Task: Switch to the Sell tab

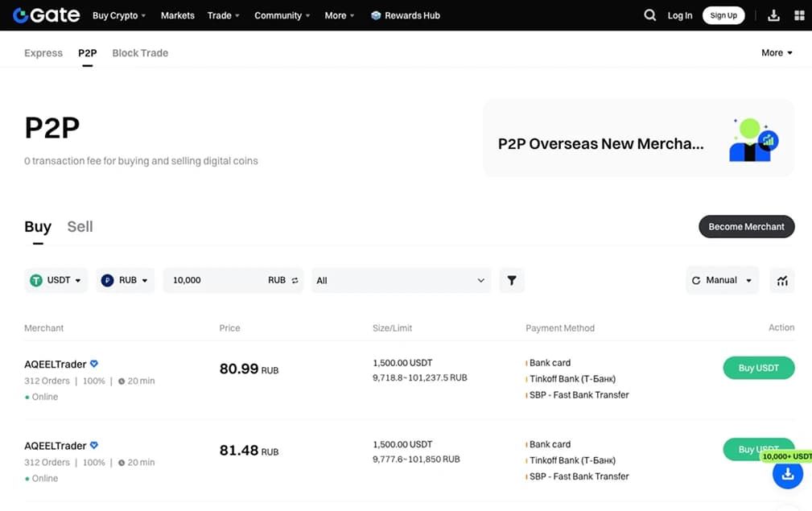Action: pyautogui.click(x=80, y=227)
